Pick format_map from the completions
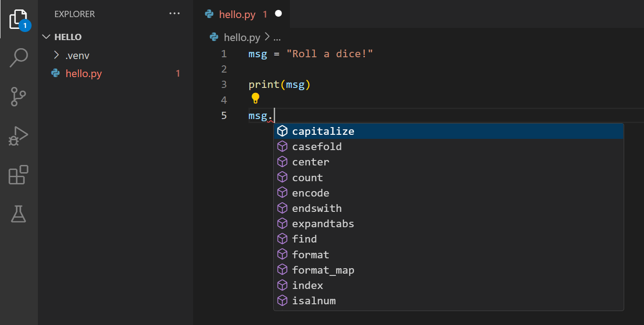 [323, 270]
